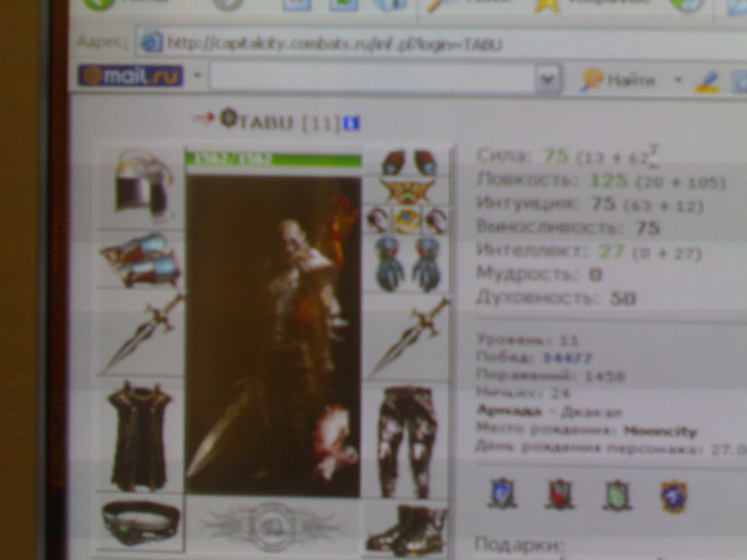Click the character portrait image
The width and height of the screenshot is (747, 560).
pyautogui.click(x=273, y=335)
